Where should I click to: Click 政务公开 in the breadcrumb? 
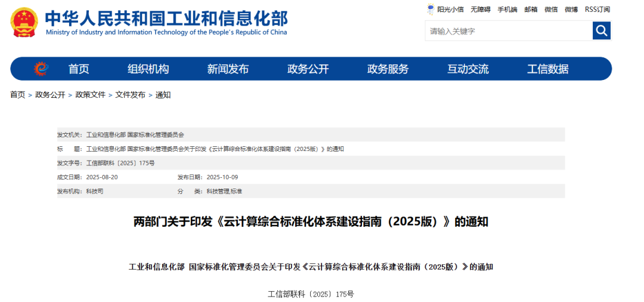click(x=50, y=95)
